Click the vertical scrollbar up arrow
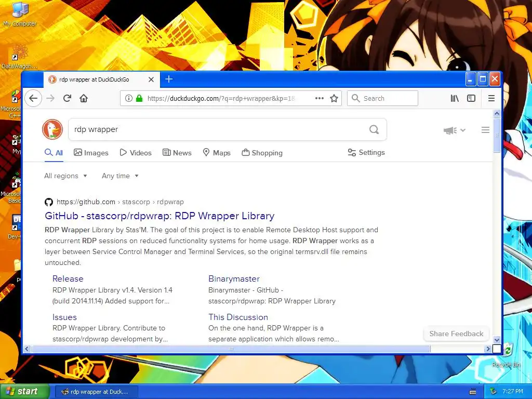The width and height of the screenshot is (532, 399). [x=497, y=113]
